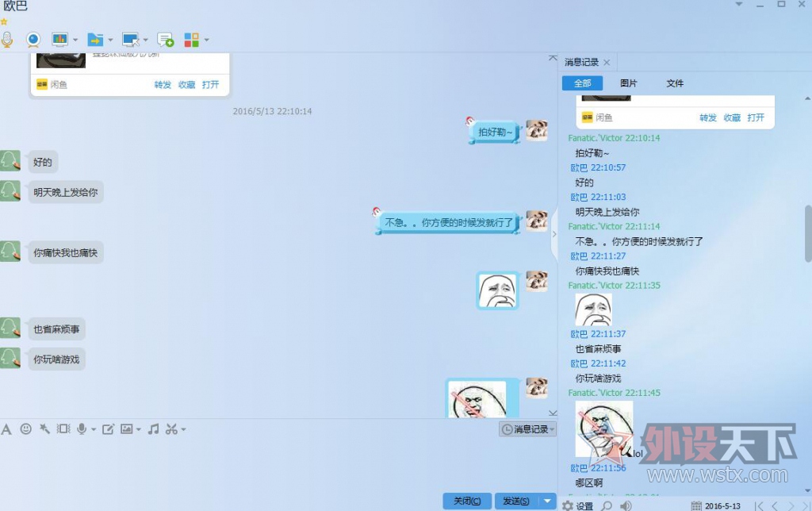Collapse the message history side panel arrow

coord(554,234)
